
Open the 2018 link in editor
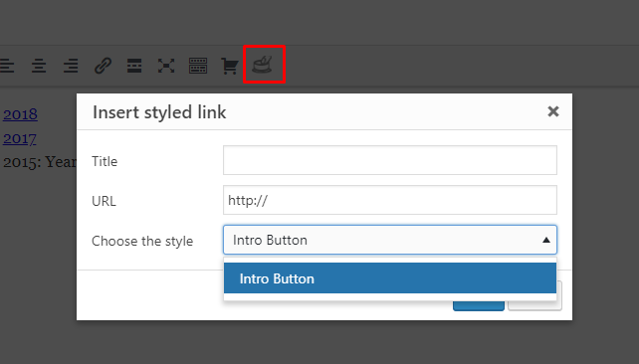(x=20, y=114)
